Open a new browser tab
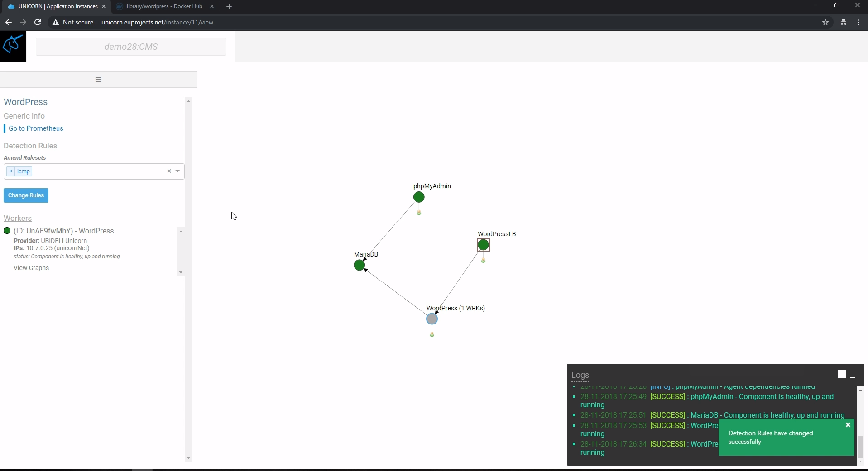This screenshot has height=471, width=868. [x=229, y=6]
